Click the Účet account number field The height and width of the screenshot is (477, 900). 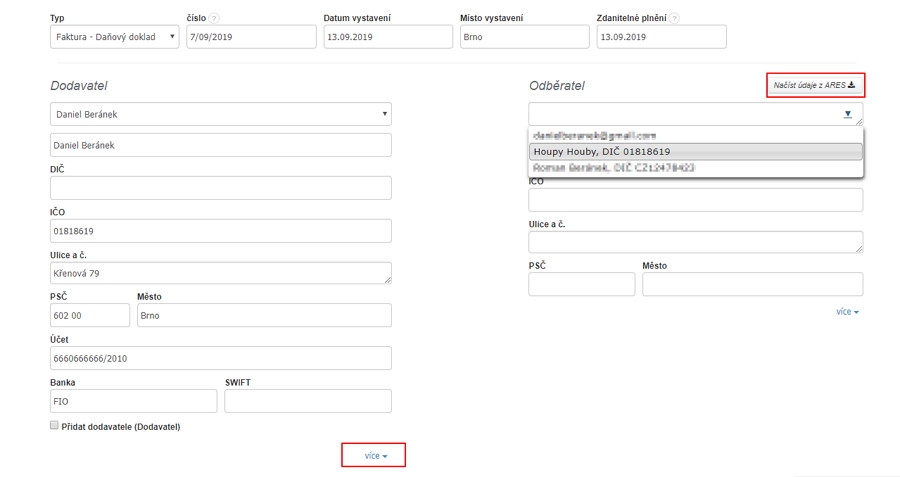pos(220,358)
